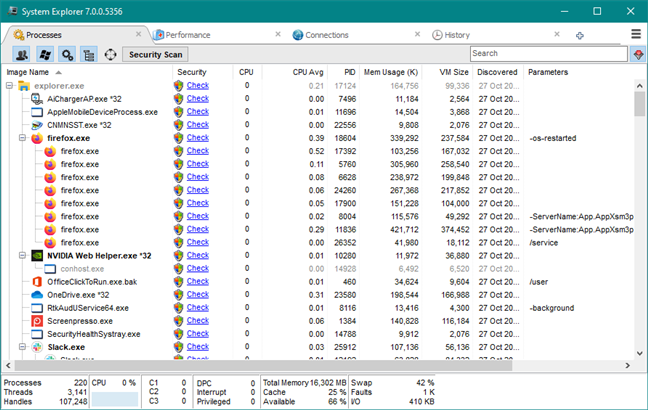Click the RtkAudUService64.exe icon
This screenshot has height=410, width=648.
click(x=37, y=308)
